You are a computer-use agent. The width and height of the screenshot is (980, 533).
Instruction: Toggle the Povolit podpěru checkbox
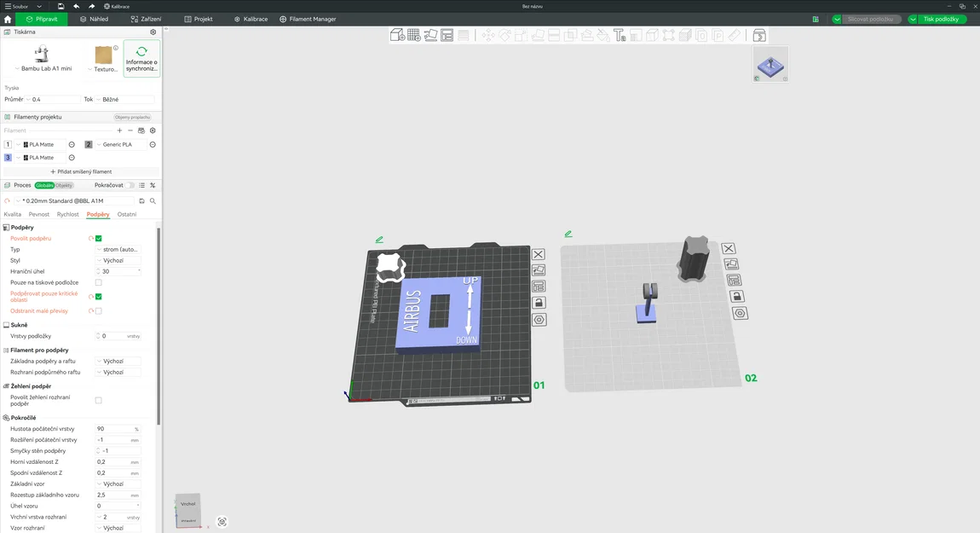99,238
